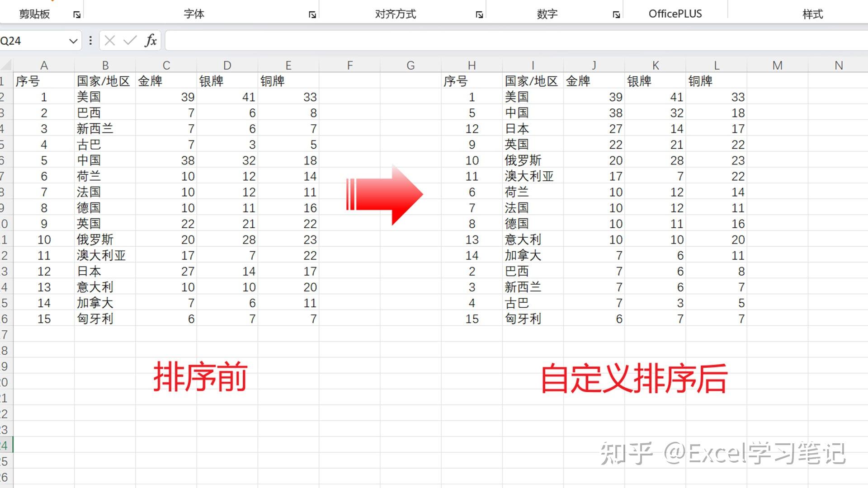Select cell B2 with 美国
This screenshot has width=868, height=488.
click(105, 97)
